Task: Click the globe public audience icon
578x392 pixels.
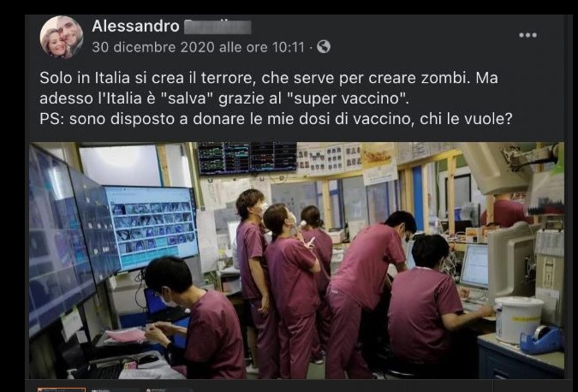Action: coord(324,47)
